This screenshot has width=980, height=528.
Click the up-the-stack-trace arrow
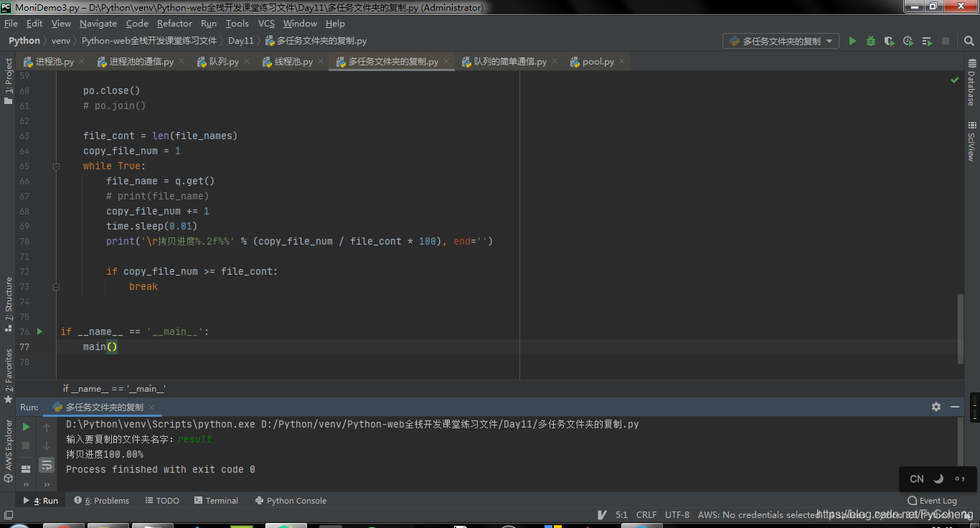(47, 427)
